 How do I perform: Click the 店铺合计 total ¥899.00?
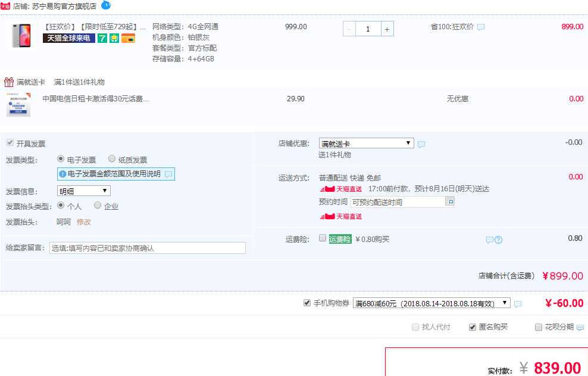(x=562, y=276)
